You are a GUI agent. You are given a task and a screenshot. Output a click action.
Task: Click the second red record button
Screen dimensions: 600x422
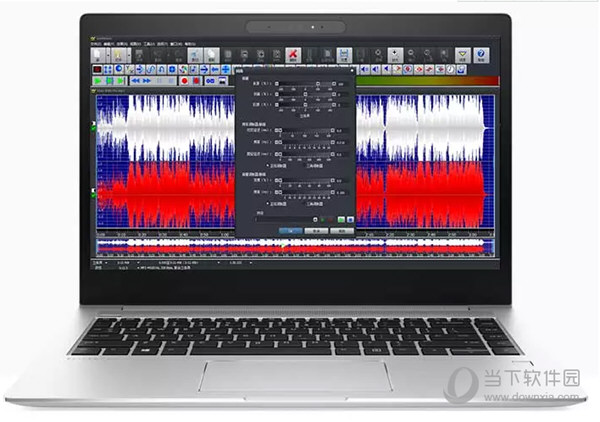point(196,81)
